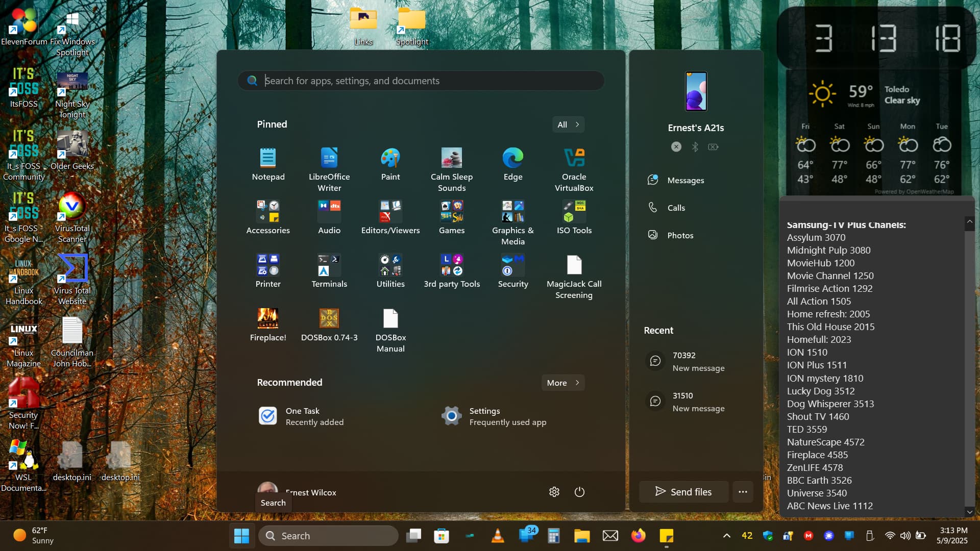Open ISO Tools folder
980x551 pixels.
point(574,217)
